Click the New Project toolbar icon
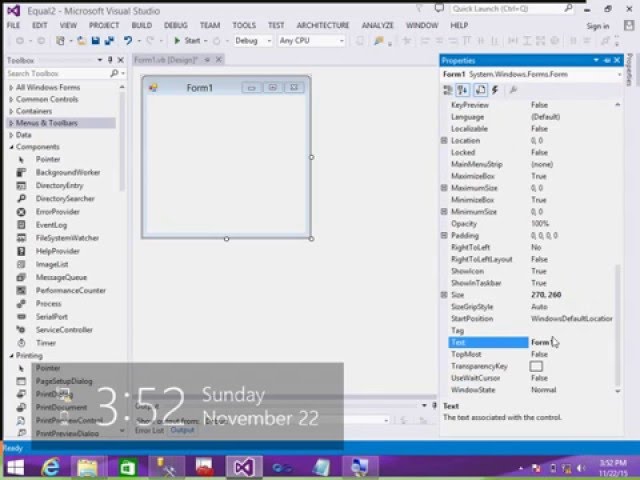640x480 pixels. (60, 40)
